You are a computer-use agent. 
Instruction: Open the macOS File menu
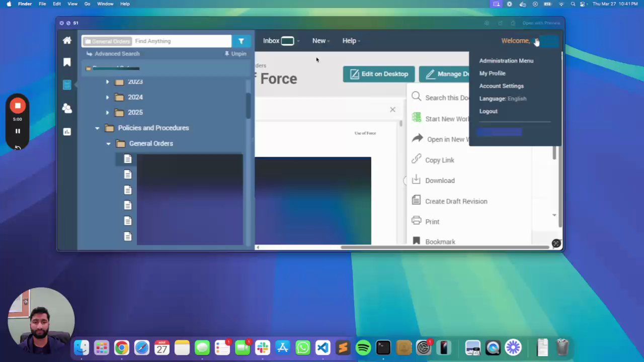click(42, 4)
